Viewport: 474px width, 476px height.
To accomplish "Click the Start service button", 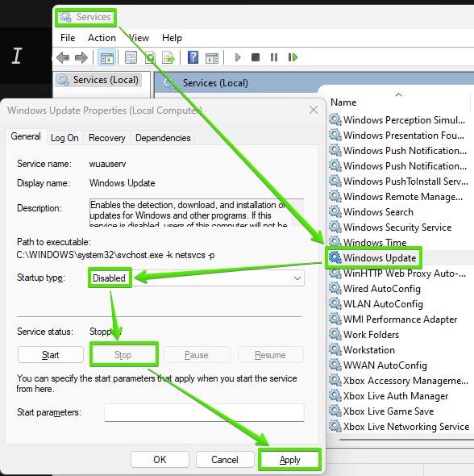I will [50, 354].
